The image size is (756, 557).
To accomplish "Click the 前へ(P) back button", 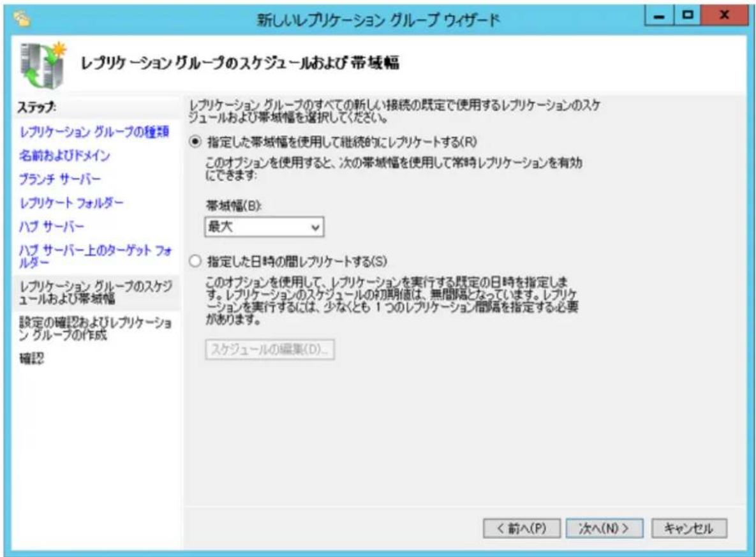I will [522, 528].
